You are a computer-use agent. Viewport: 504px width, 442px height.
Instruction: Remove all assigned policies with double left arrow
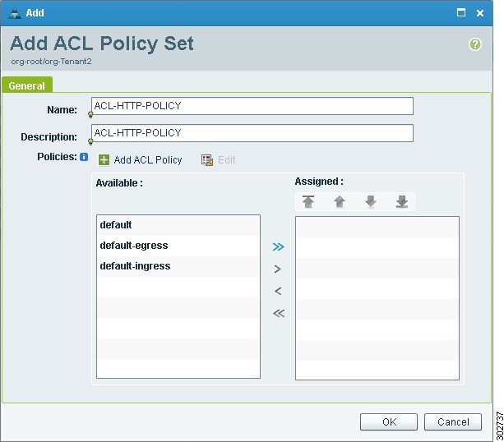pos(279,313)
